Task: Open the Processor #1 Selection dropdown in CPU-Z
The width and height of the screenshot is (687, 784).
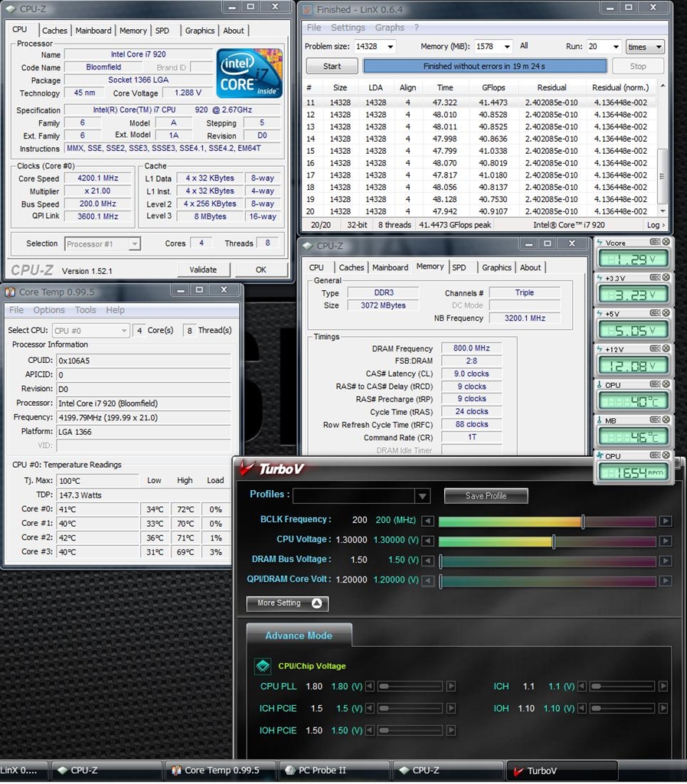Action: pyautogui.click(x=103, y=244)
